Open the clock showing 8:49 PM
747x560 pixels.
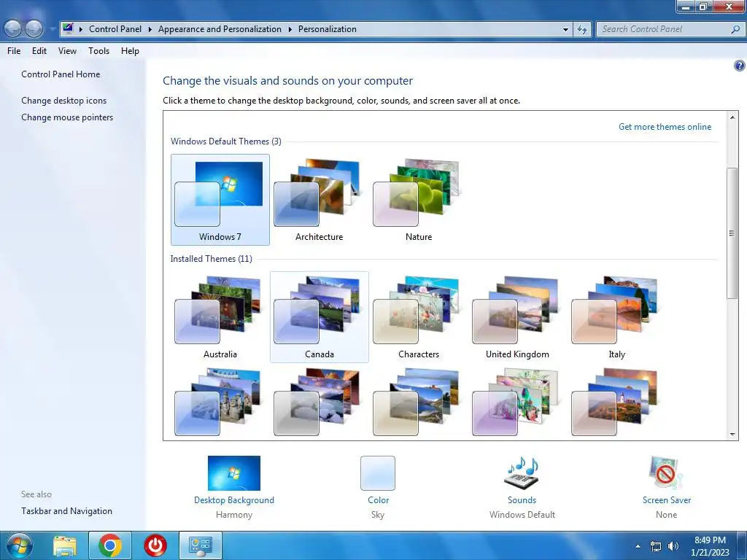tap(710, 546)
